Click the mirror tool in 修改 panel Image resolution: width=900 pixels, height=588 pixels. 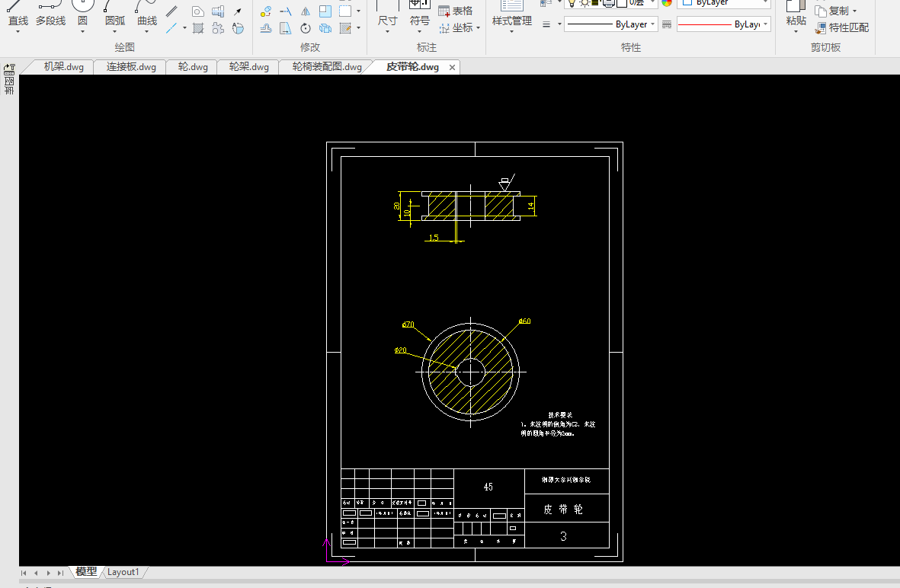(305, 11)
